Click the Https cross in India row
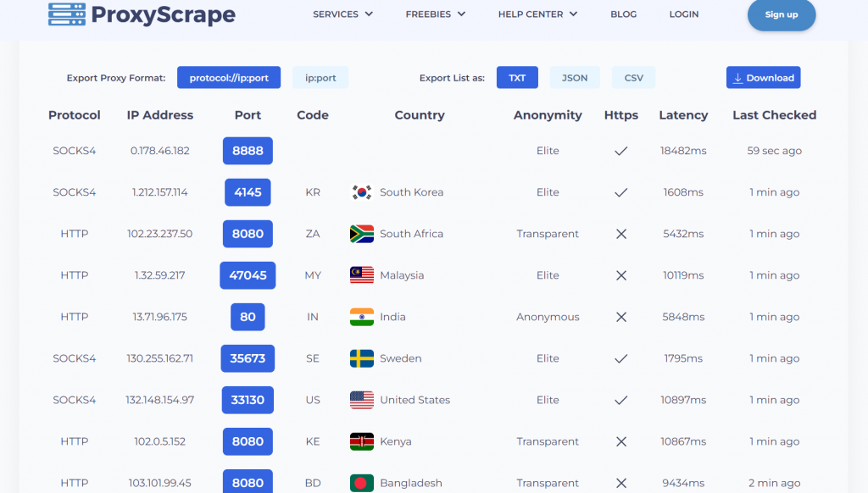The image size is (868, 493). click(x=621, y=317)
